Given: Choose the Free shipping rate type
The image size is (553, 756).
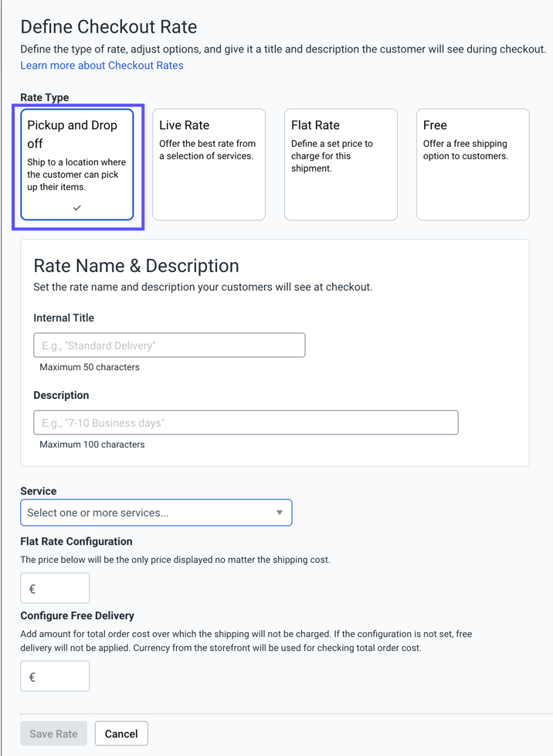Looking at the screenshot, I should coord(472,164).
